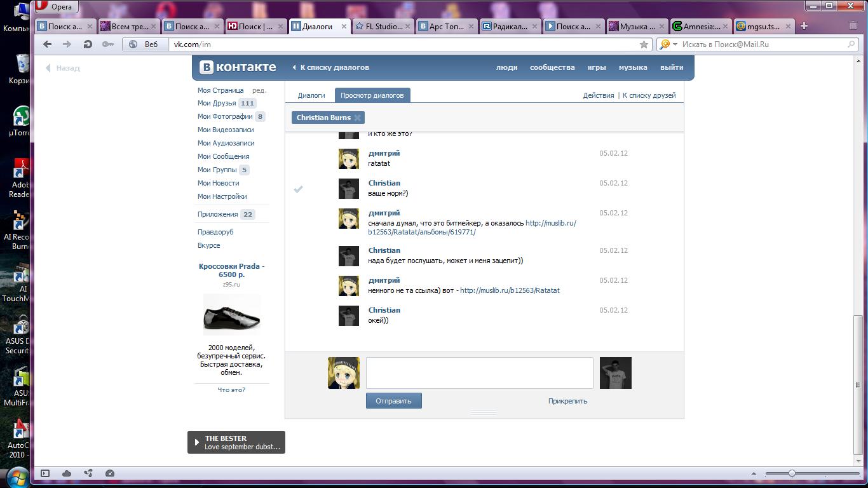Play THE BESTER track in audio player
868x488 pixels.
coord(197,442)
